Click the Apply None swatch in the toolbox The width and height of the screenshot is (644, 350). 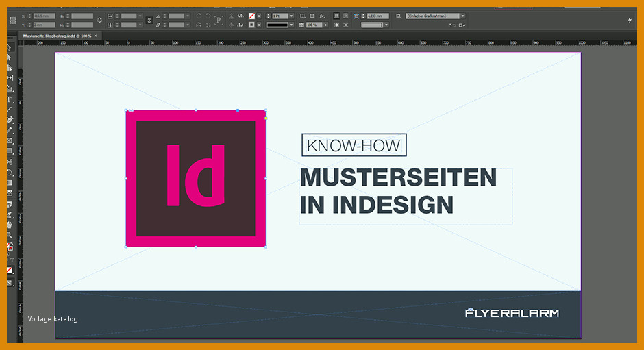(10, 270)
